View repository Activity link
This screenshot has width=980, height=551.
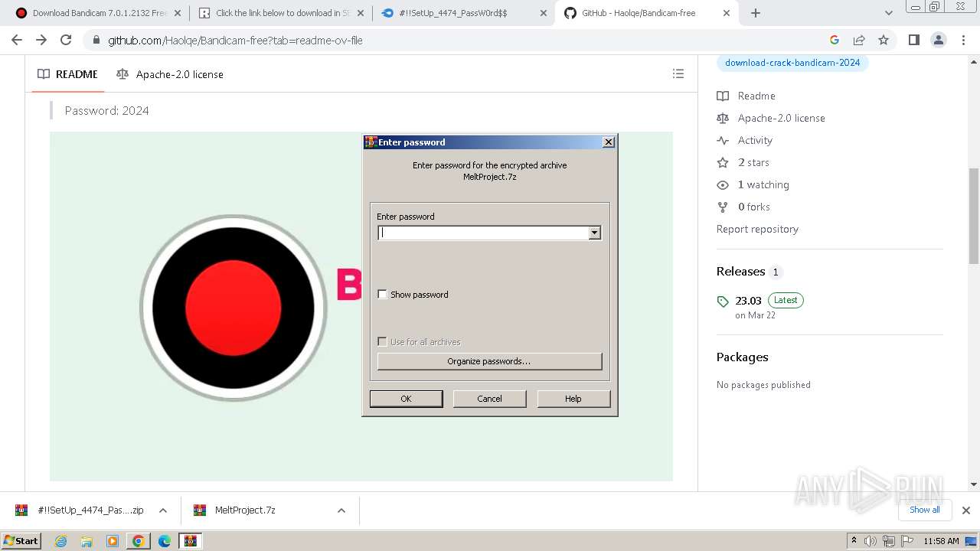745,140
